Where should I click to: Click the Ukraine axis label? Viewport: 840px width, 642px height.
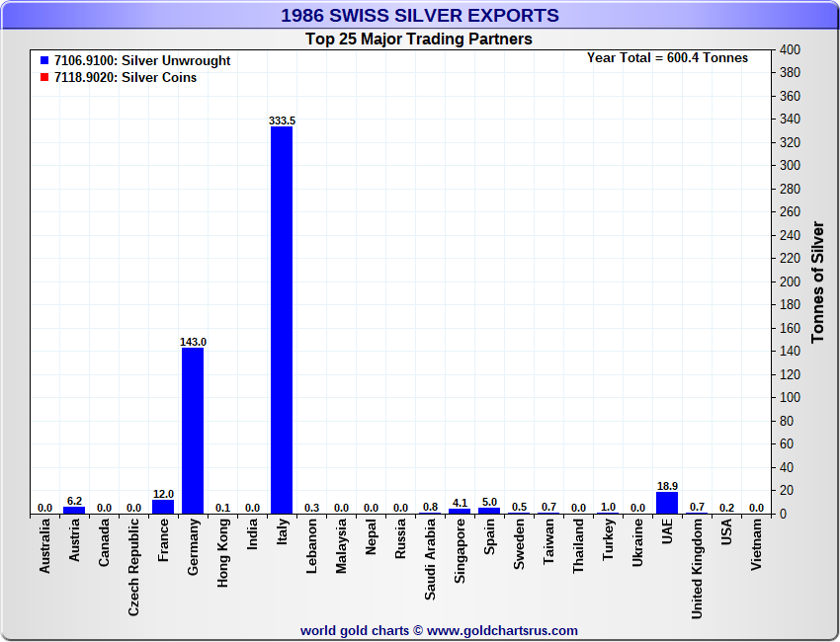(637, 543)
